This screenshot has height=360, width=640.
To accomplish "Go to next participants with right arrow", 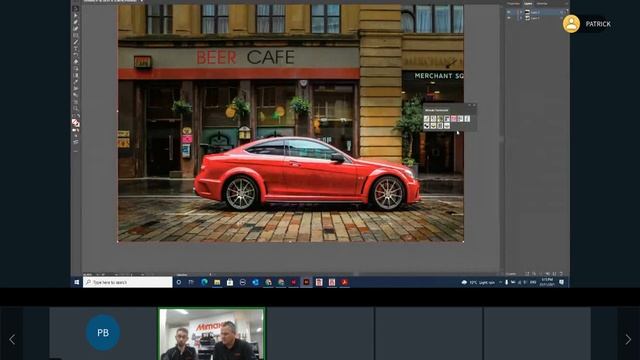I will pyautogui.click(x=628, y=339).
